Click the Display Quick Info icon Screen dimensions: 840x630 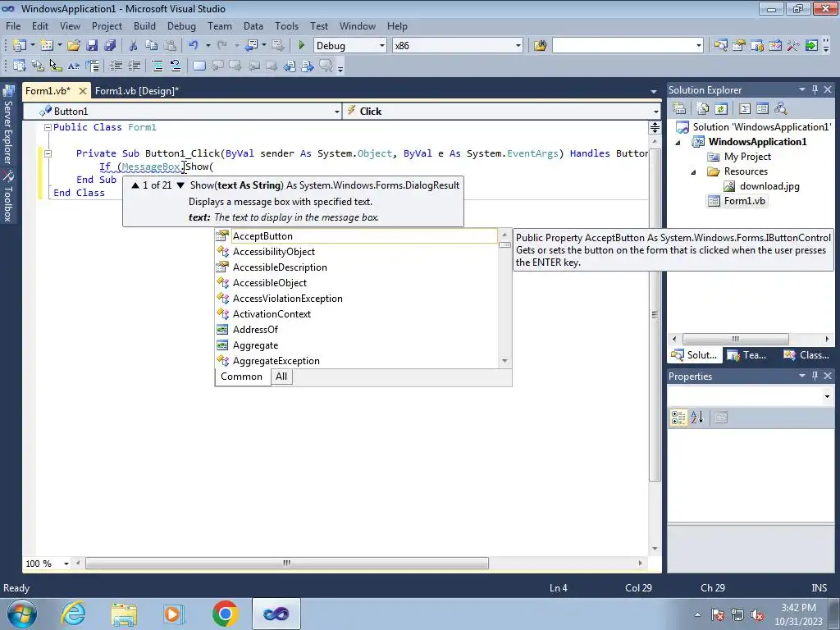point(56,66)
